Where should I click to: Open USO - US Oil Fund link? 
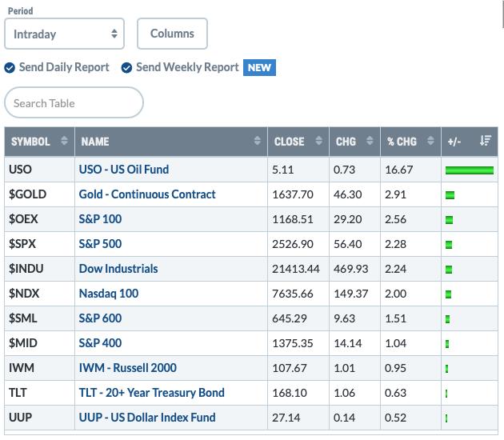click(x=124, y=170)
